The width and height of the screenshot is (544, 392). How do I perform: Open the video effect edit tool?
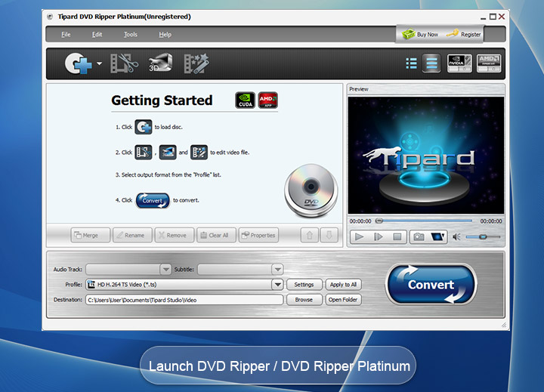[x=197, y=63]
